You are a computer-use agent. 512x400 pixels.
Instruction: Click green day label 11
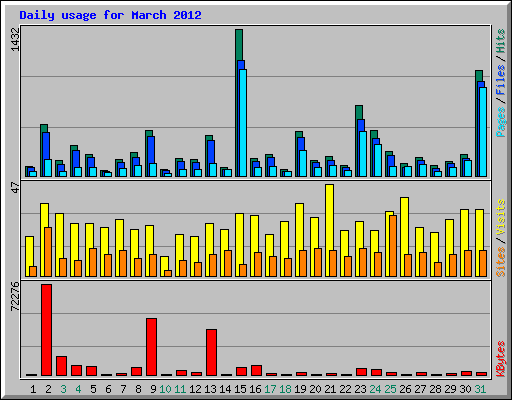(x=180, y=389)
